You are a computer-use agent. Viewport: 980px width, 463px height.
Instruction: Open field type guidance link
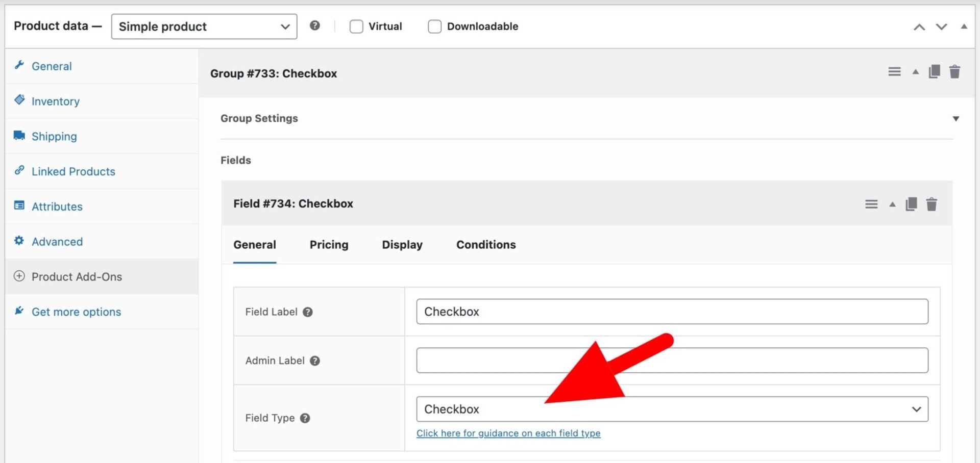(x=508, y=433)
